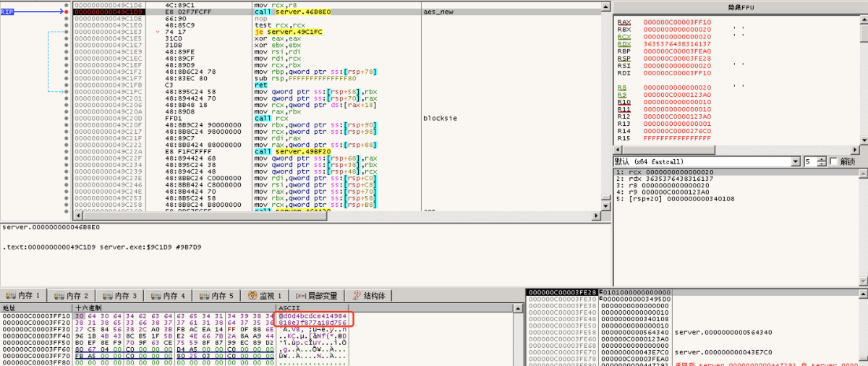Viewport: 868px width, 366px height.
Task: Select the RAX register value 000000C00003FF10
Action: point(677,22)
